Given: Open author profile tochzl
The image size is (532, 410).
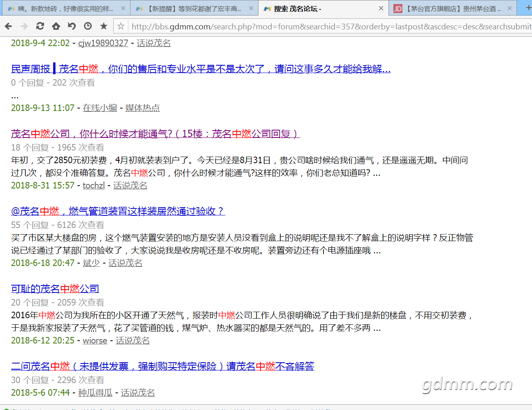Looking at the screenshot, I should [94, 186].
